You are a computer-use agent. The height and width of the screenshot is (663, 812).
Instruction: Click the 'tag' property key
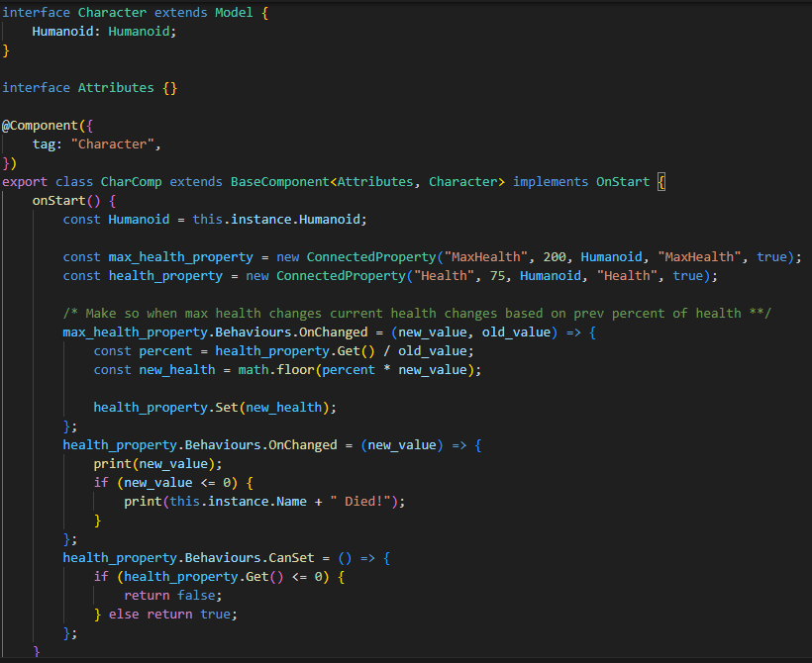pyautogui.click(x=44, y=143)
